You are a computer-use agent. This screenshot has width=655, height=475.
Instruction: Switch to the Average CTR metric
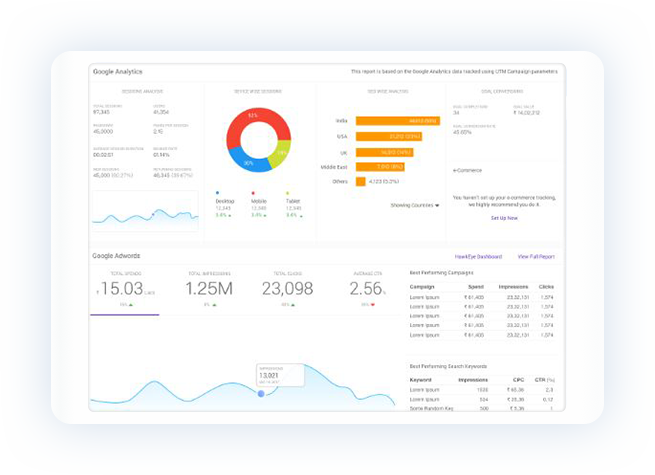(x=367, y=289)
